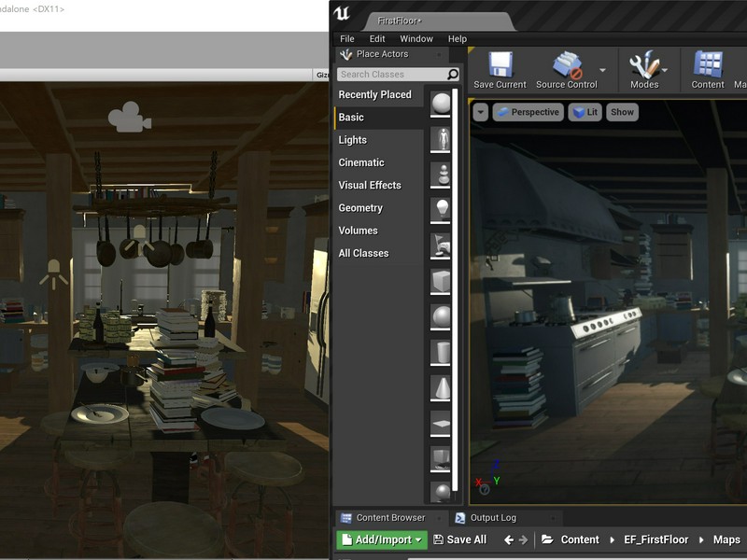Viewport: 747px width, 560px height.
Task: Click the Gizmos button in Unity window
Action: 321,75
